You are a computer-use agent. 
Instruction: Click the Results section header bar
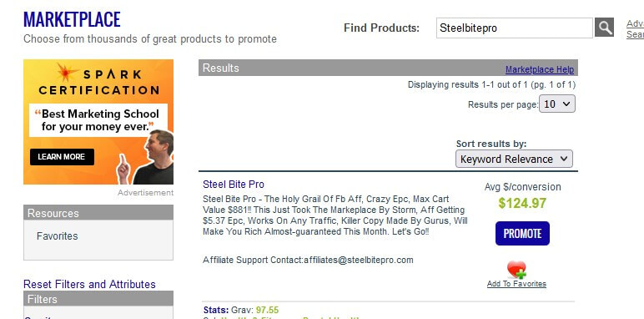(x=388, y=68)
